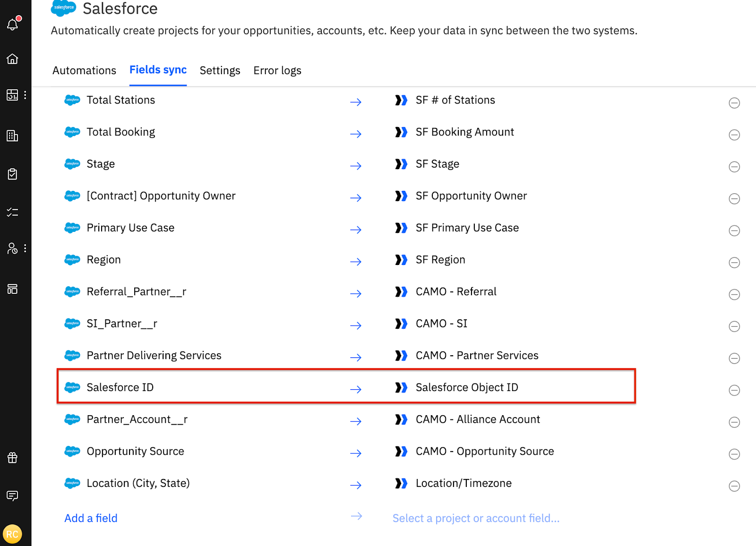
Task: Open the dashboard chart icon in the sidebar
Action: [12, 95]
